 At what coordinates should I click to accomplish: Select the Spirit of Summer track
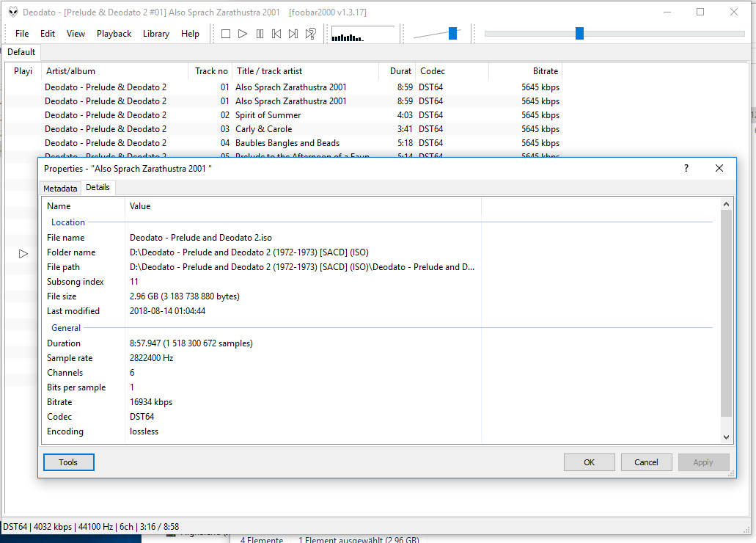pyautogui.click(x=282, y=115)
